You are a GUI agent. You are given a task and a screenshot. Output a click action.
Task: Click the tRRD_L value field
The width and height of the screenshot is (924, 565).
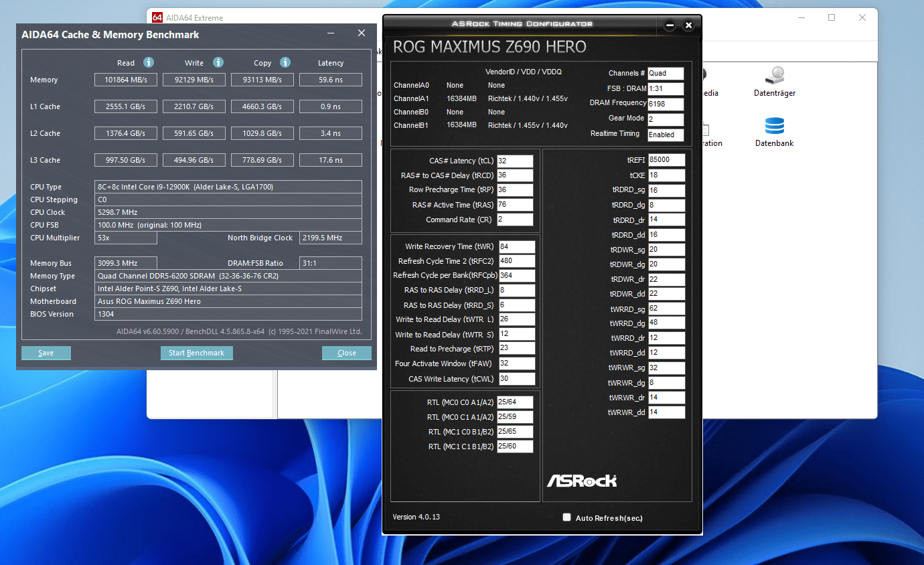point(517,291)
